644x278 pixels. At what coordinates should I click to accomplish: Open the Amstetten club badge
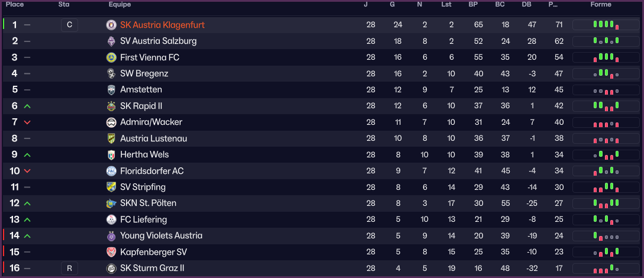[111, 90]
